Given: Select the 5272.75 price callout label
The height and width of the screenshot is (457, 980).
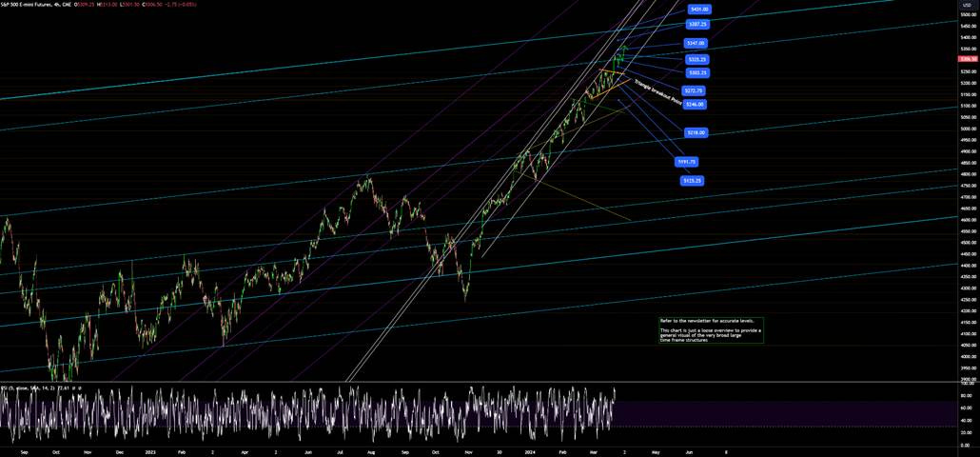Looking at the screenshot, I should tap(695, 90).
